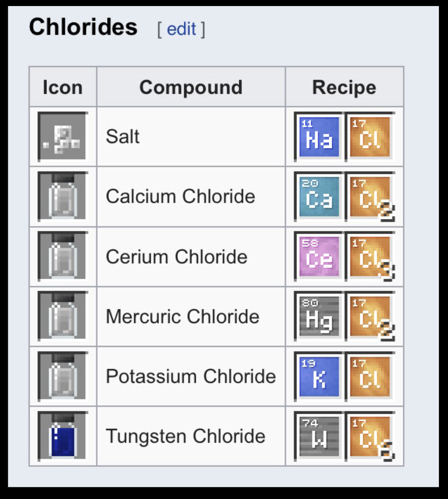Open the edit link beside Chlorides
448x499 pixels.
[181, 29]
